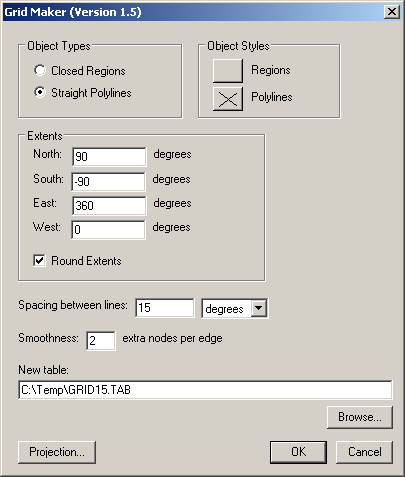Click the East extent input field
The height and width of the screenshot is (477, 405).
[x=109, y=205]
